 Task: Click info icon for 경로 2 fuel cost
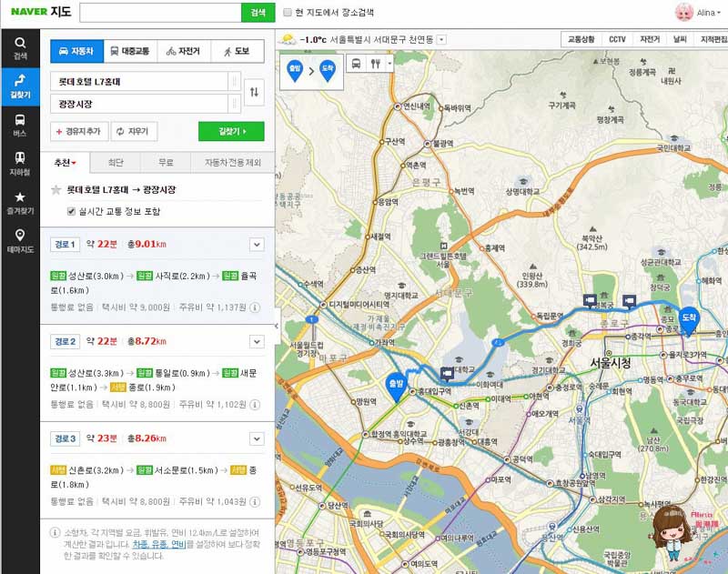point(255,405)
